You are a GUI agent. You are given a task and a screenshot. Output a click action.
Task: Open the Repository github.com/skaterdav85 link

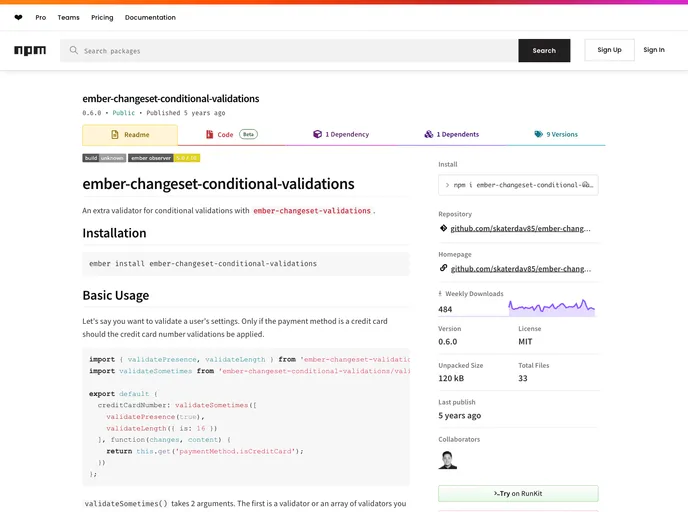[x=520, y=229]
